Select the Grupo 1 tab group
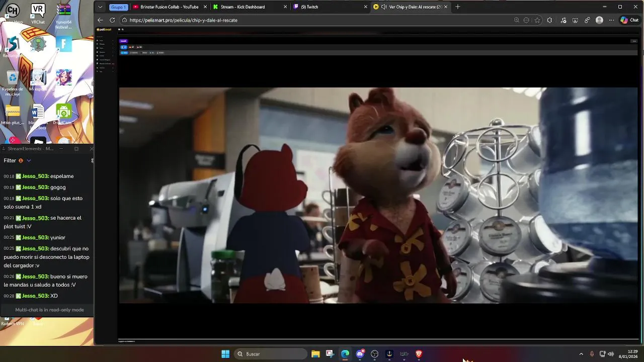This screenshot has width=644, height=362. coord(118,7)
